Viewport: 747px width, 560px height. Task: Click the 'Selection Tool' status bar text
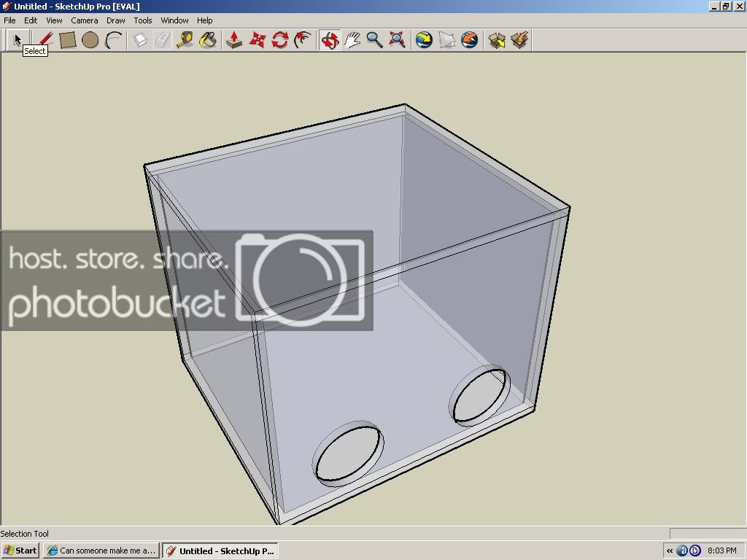click(24, 533)
